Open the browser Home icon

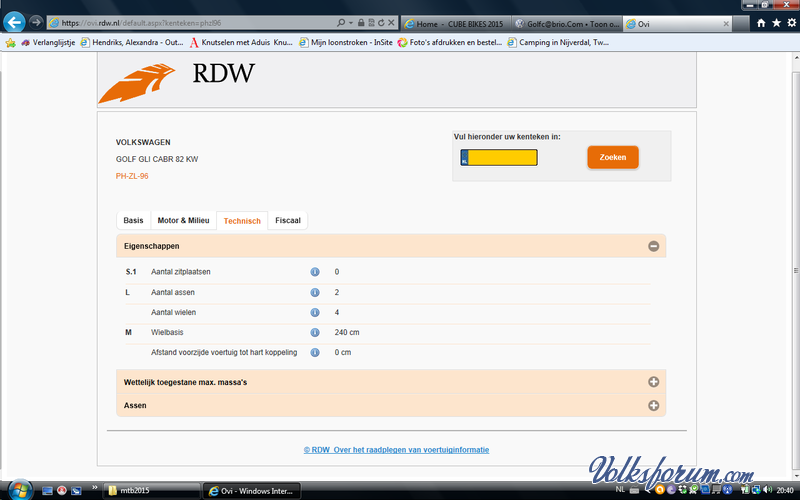(x=761, y=23)
